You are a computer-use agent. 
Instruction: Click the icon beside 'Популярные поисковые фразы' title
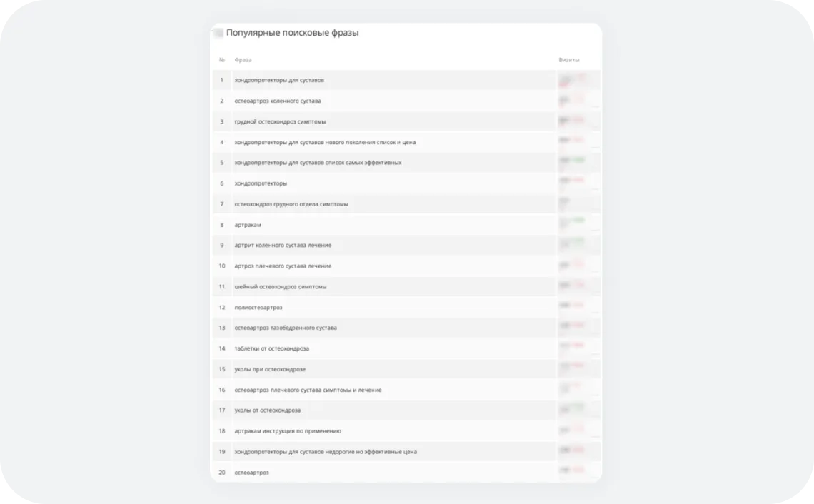click(218, 33)
